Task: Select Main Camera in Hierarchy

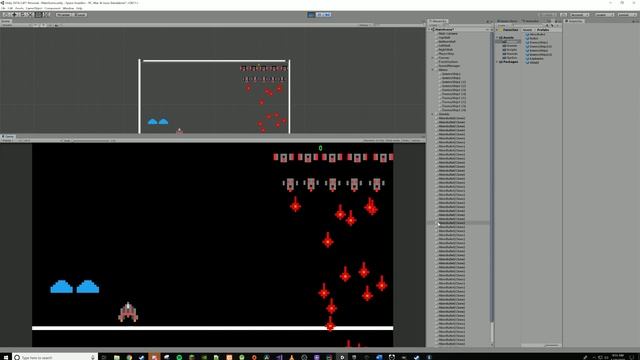Action: (x=448, y=33)
